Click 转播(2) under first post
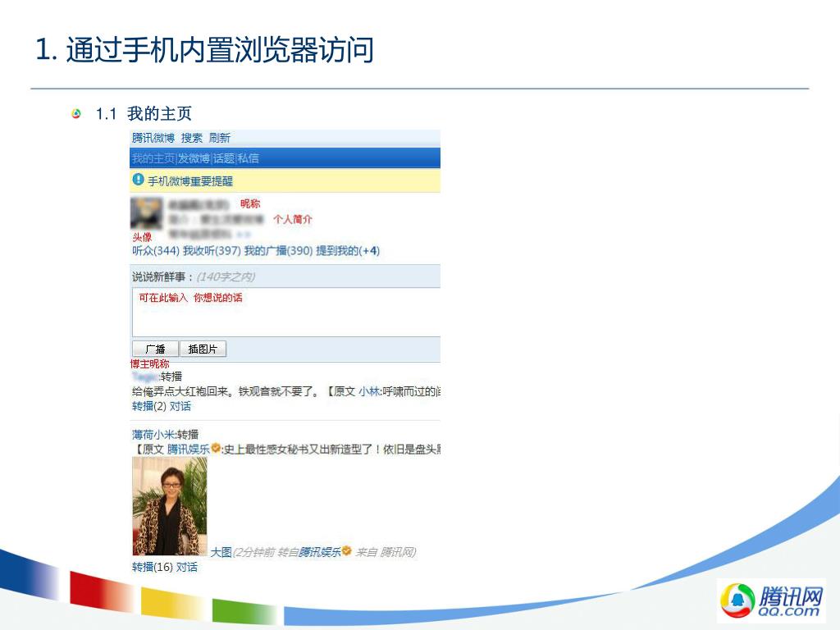 tap(149, 406)
